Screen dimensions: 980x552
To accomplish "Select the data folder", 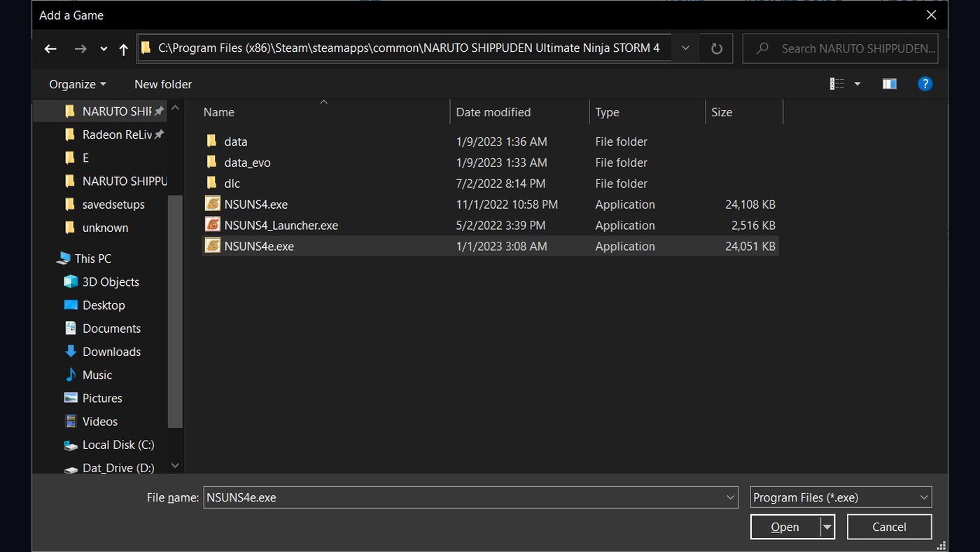I will (x=490, y=142).
